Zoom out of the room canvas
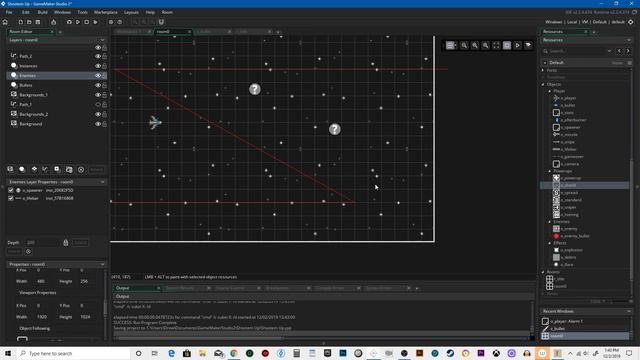The image size is (640, 360). [464, 45]
